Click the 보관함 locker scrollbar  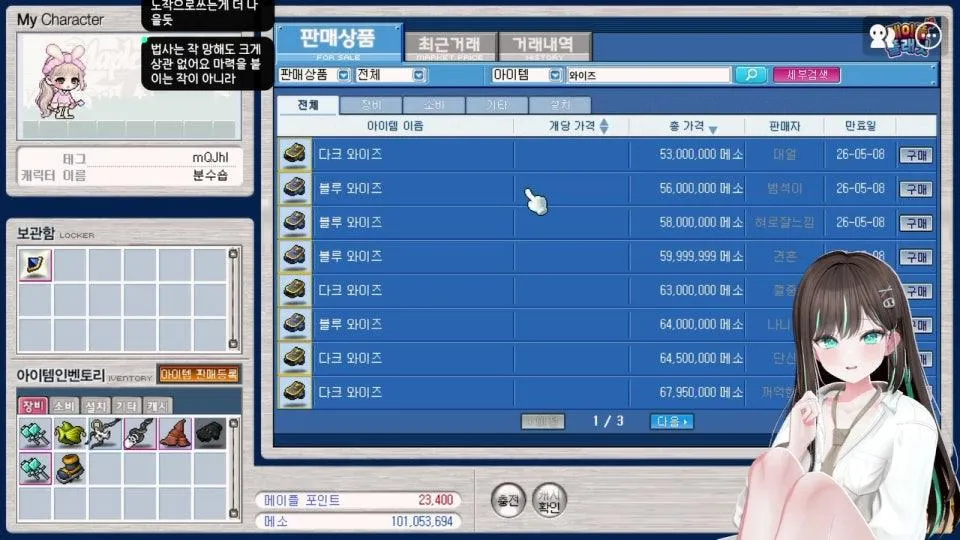pos(233,299)
